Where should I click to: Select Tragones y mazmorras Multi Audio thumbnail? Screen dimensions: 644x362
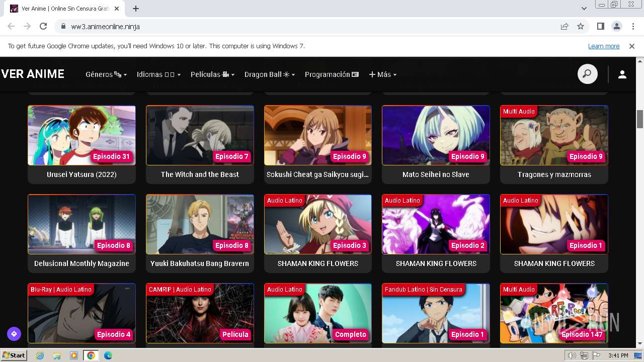click(x=554, y=135)
